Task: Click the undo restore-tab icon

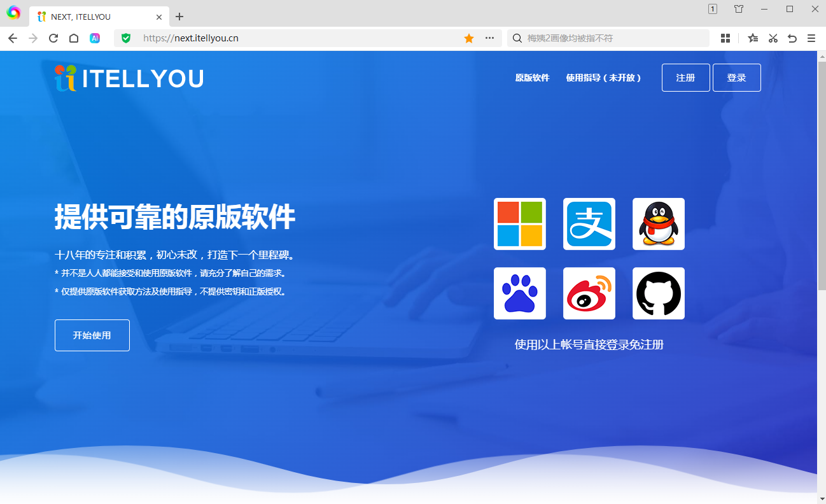Action: point(792,38)
